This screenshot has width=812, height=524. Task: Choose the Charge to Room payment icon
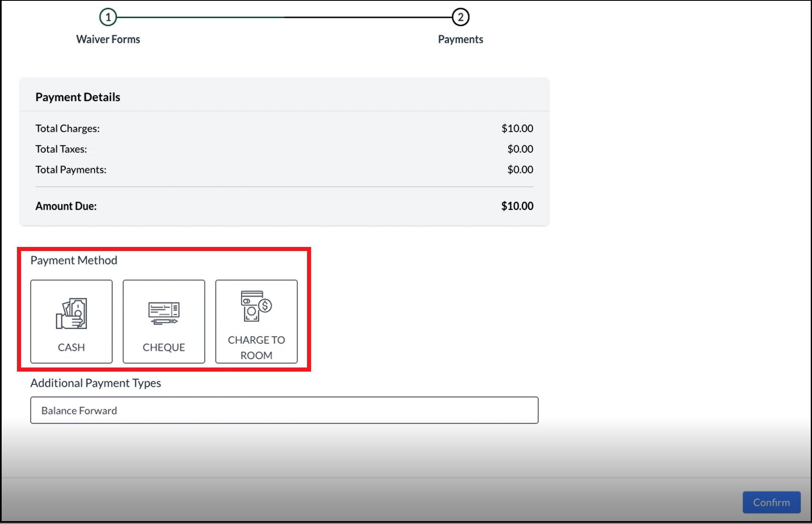tap(256, 322)
